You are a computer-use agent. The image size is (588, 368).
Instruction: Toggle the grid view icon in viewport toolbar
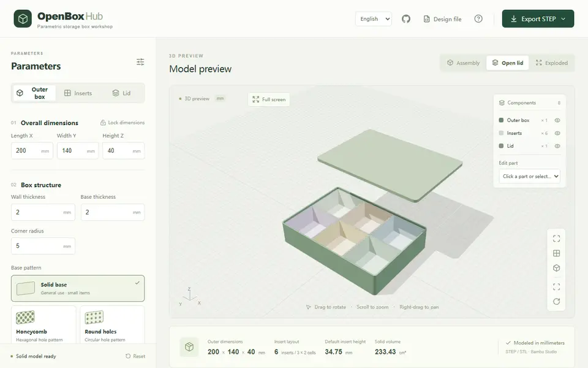[x=557, y=253]
